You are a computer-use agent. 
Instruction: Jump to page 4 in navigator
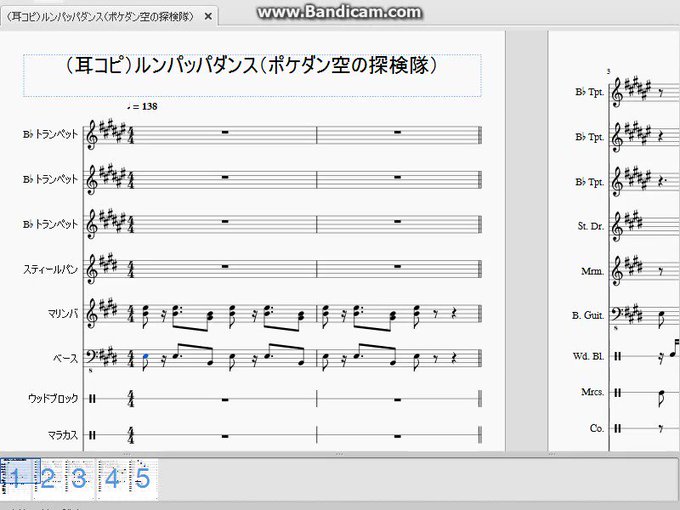click(111, 478)
